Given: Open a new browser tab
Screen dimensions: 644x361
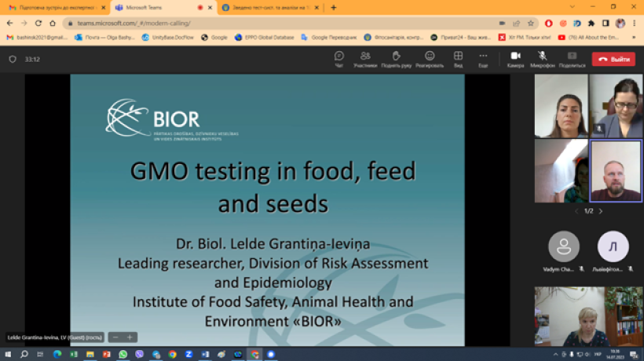Looking at the screenshot, I should (334, 7).
